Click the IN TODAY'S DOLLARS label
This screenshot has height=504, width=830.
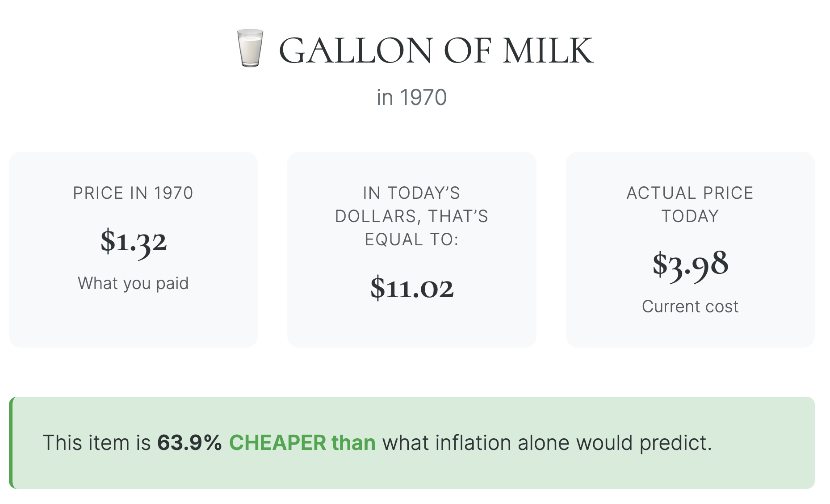click(411, 216)
